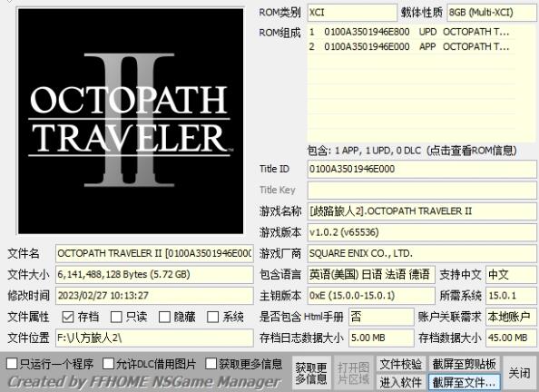The image size is (539, 392).
Task: Click the 账户关联需求 field 本地账户
Action: click(511, 317)
